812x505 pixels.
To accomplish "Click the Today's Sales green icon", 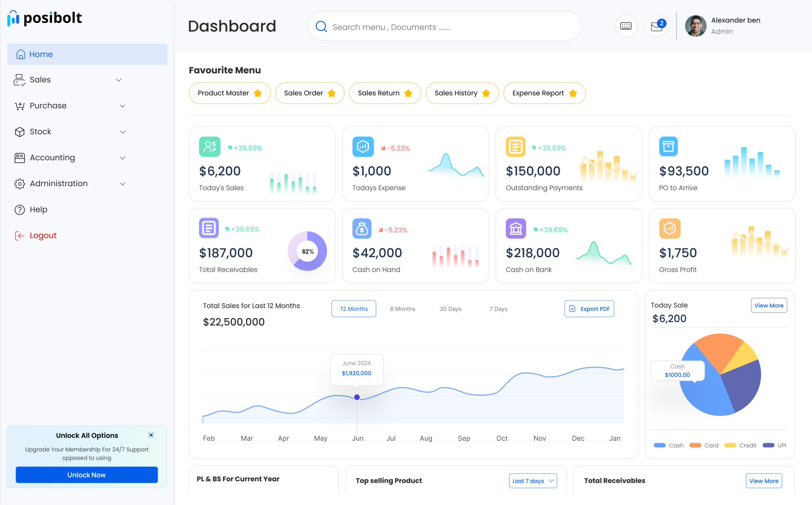I will point(209,147).
